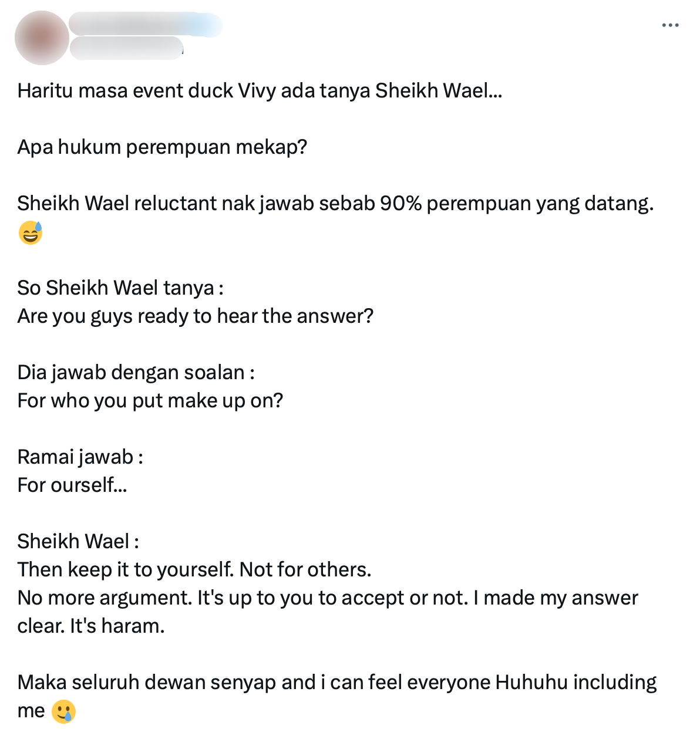Click the blurred username handle under the name

pos(127,48)
